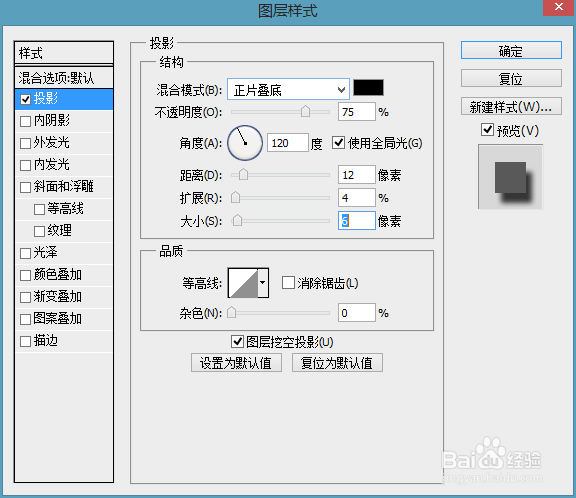Viewport: 576px width, 498px height.
Task: Enable the 图案叠加 pattern overlay checkbox
Action: click(x=25, y=320)
